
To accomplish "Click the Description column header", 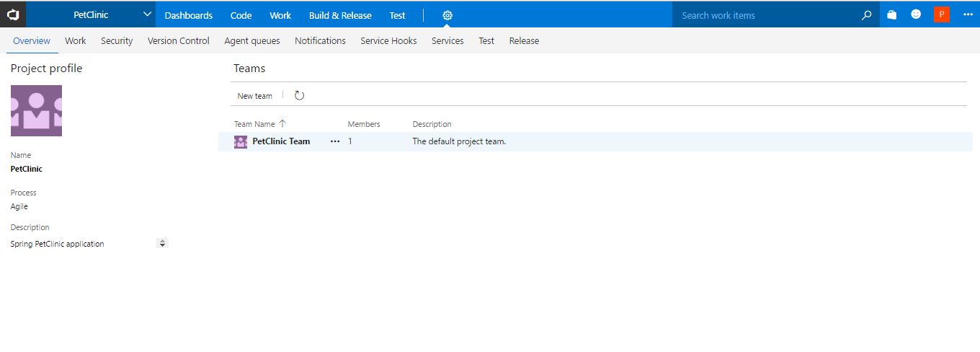I will pos(432,124).
